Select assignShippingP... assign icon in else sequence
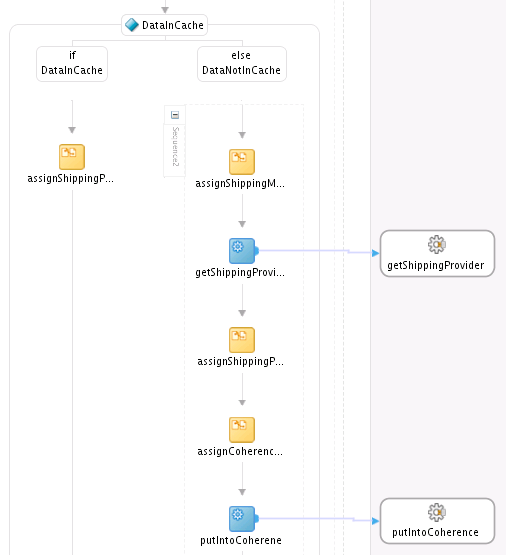The image size is (506, 555). [x=242, y=340]
